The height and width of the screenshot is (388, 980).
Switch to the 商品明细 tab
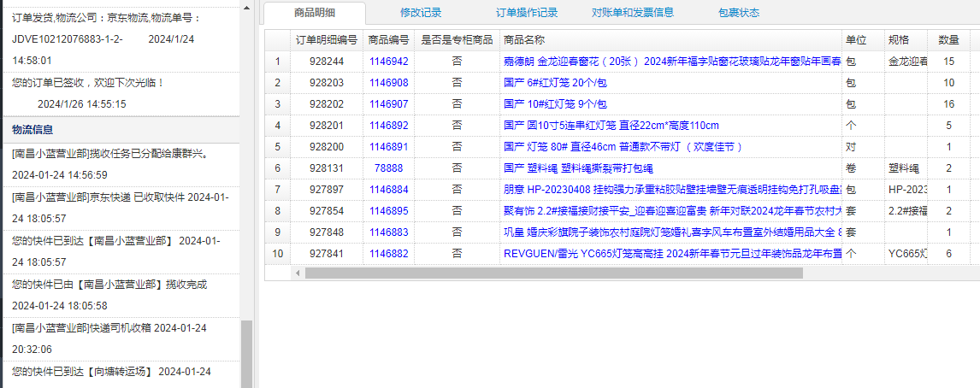pos(315,13)
